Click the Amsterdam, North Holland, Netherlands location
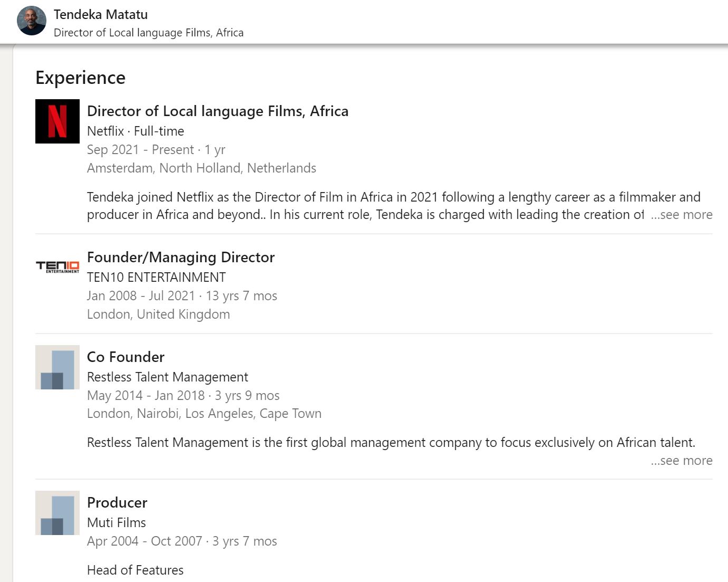Viewport: 728px width, 582px height. point(202,168)
